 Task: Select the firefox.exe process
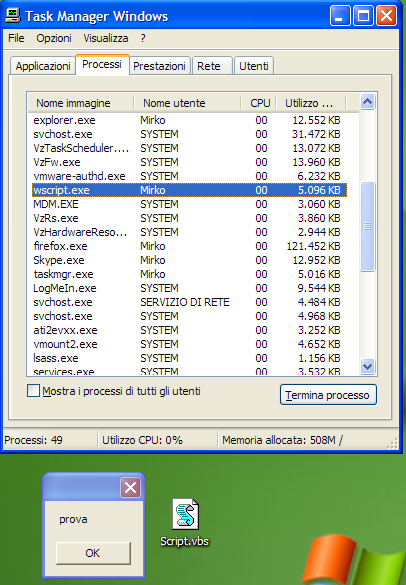[189, 246]
